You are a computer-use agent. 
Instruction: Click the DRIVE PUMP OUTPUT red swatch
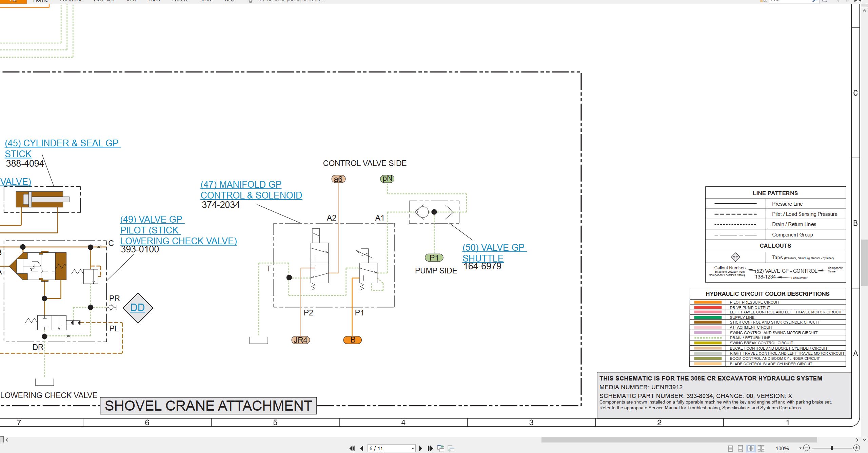click(708, 307)
